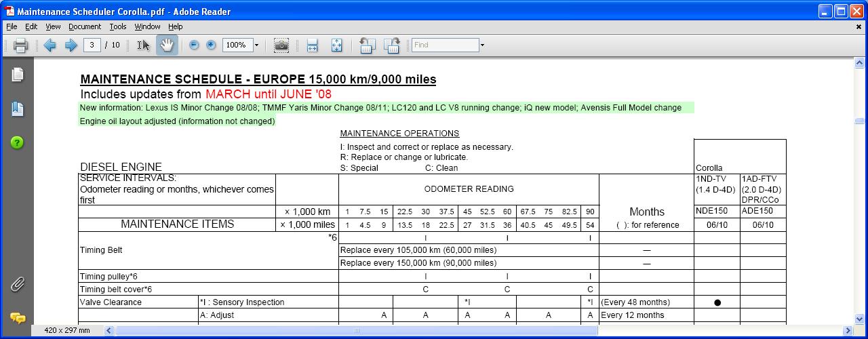Viewport: 868px width, 339px height.
Task: Open the Attachments paperclip panel
Action: [x=18, y=284]
